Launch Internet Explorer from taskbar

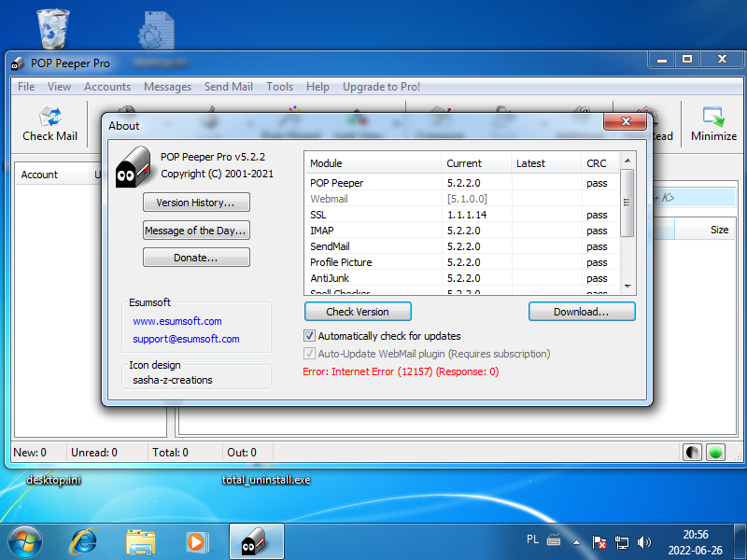pyautogui.click(x=83, y=541)
